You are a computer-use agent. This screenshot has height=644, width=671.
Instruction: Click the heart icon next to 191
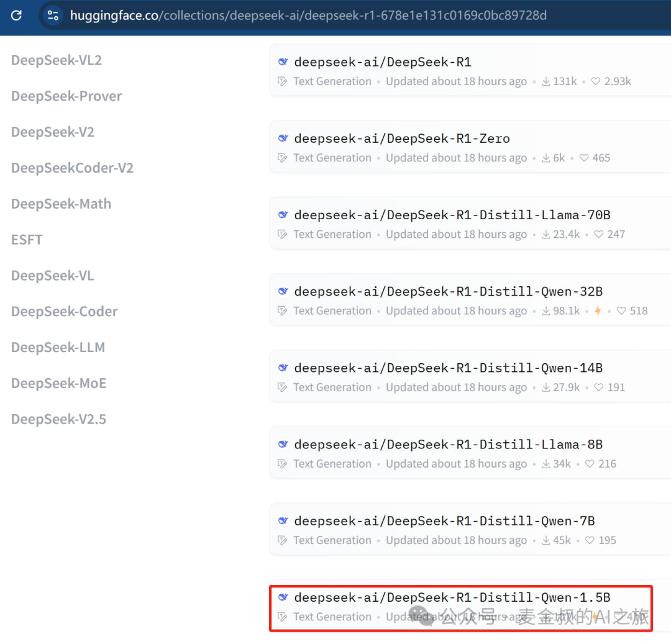pyautogui.click(x=599, y=388)
